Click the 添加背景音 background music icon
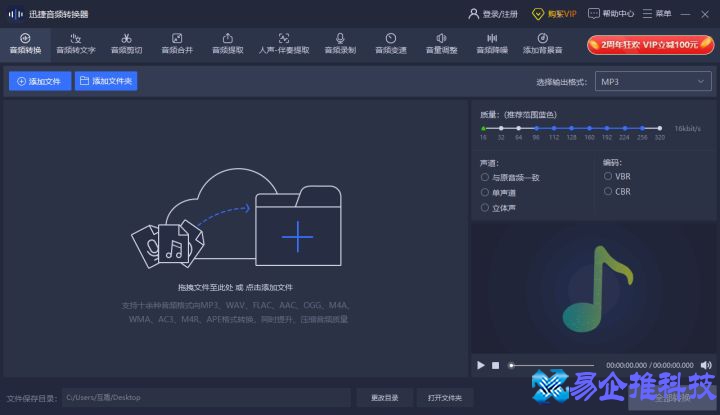720x415 pixels. tap(542, 39)
